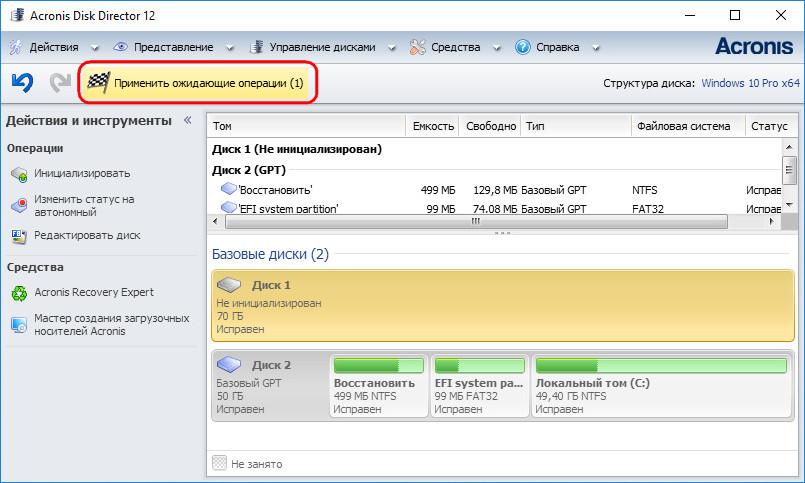
Task: Select the Локальный том (C:) partition block
Action: [661, 385]
